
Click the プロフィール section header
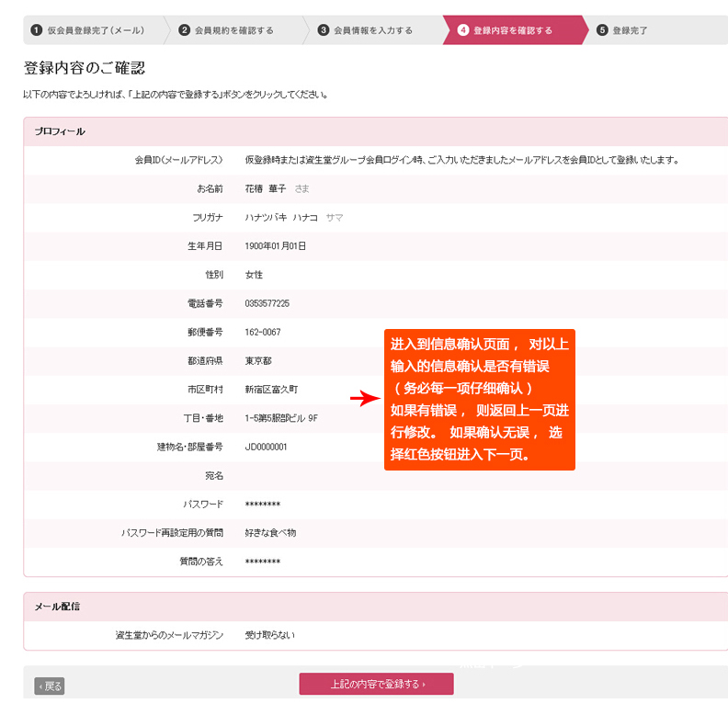pyautogui.click(x=60, y=131)
